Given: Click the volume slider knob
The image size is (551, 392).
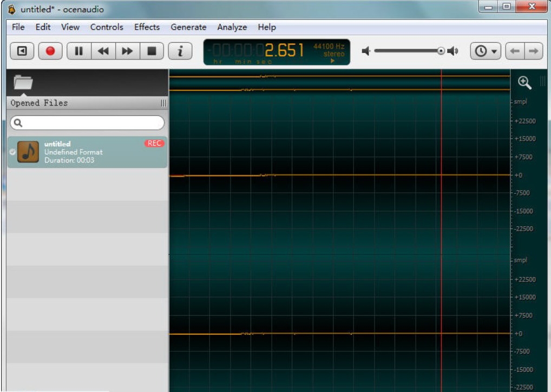Looking at the screenshot, I should [441, 51].
